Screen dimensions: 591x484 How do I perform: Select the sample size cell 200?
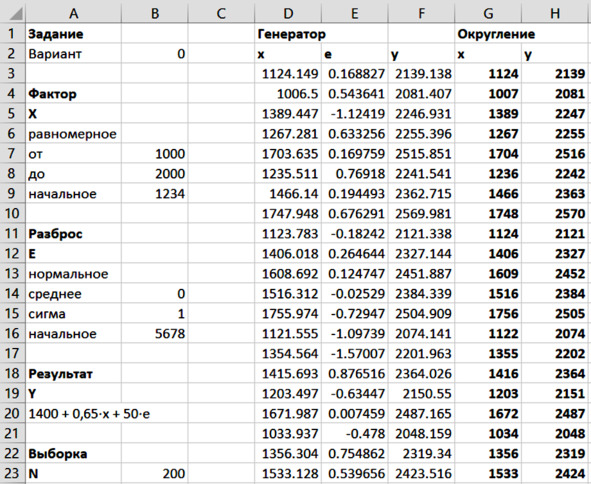[x=155, y=473]
